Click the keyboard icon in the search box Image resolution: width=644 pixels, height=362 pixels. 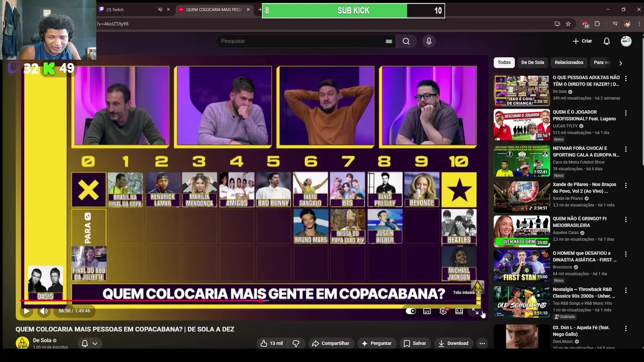point(388,41)
